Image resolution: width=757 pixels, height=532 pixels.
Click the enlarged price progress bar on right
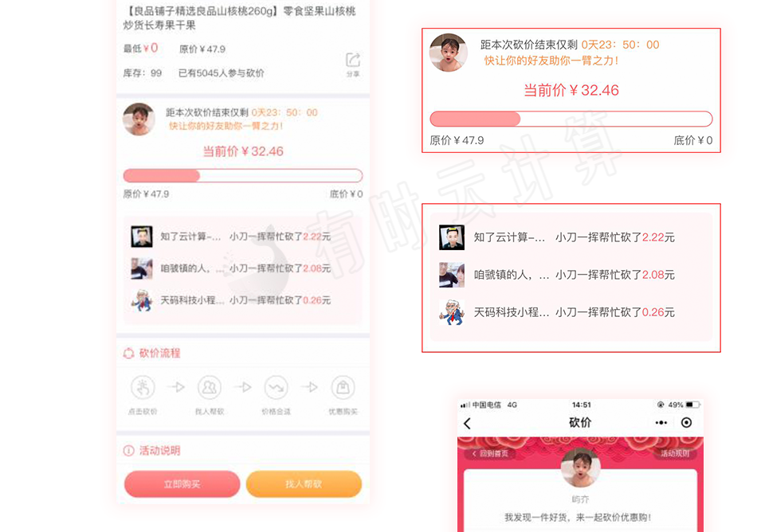(x=571, y=119)
